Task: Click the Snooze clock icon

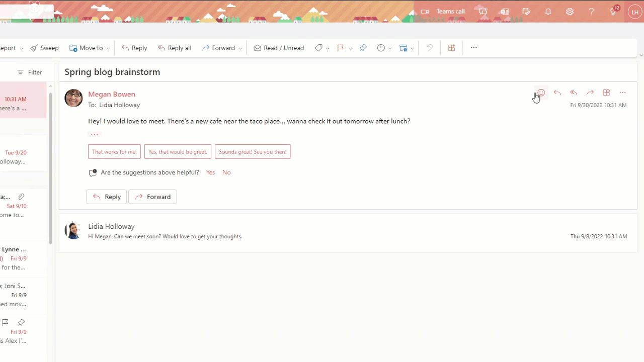Action: (x=381, y=48)
